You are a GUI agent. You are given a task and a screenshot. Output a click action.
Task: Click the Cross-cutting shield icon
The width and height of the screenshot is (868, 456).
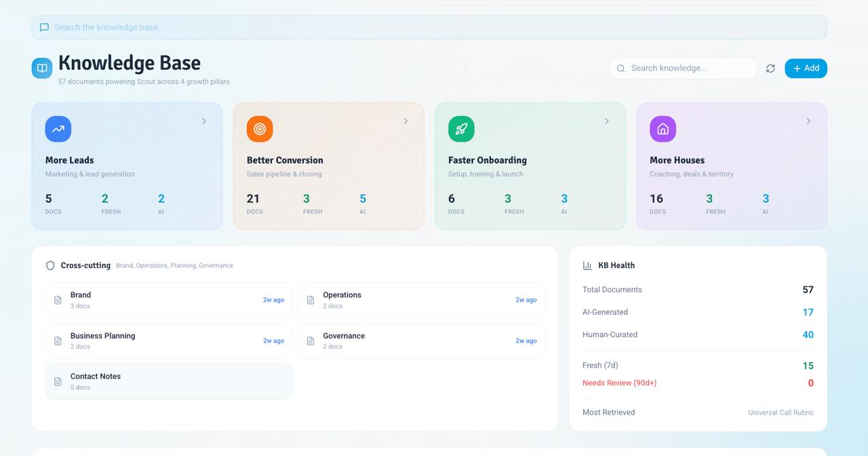click(50, 265)
